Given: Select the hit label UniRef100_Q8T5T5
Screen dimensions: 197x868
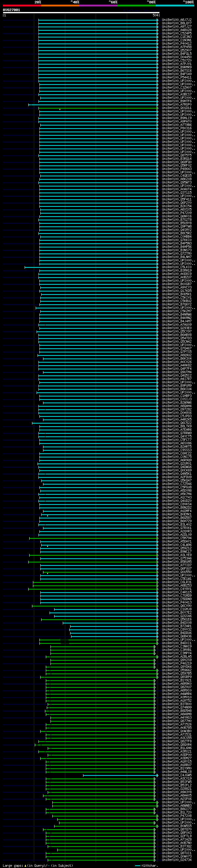Looking at the screenshot, I should (x=177, y=155).
